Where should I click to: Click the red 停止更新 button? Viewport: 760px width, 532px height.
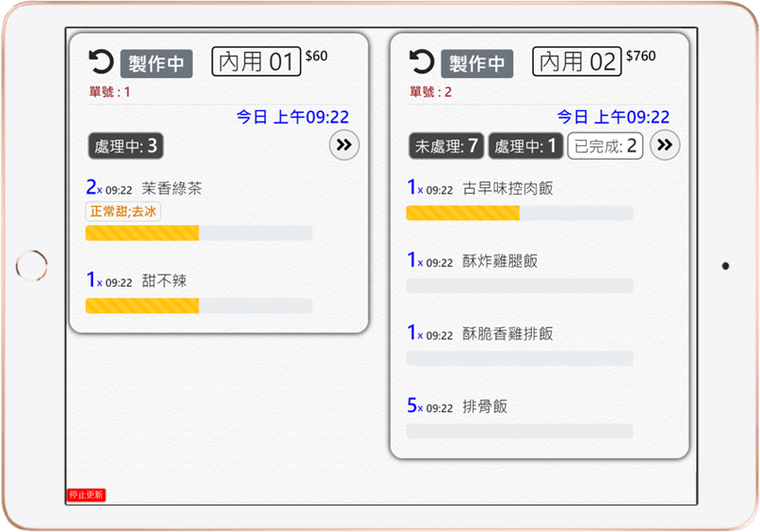[x=86, y=495]
